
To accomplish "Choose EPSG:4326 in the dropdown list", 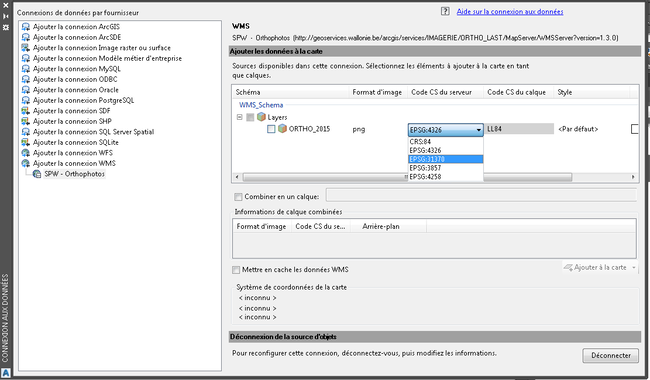I will pos(446,150).
